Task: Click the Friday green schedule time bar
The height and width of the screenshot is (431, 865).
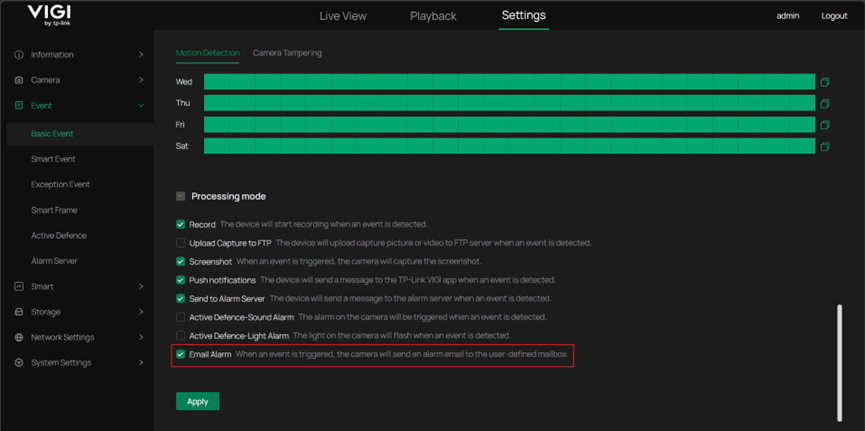Action: click(x=509, y=125)
